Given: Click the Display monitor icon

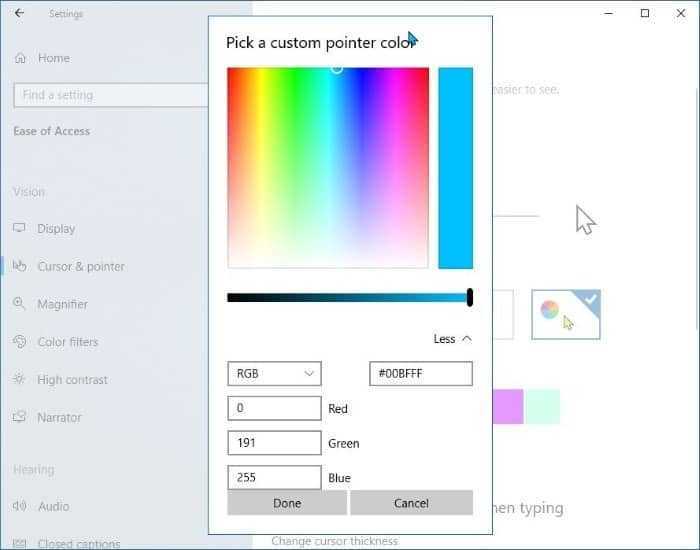Looking at the screenshot, I should point(19,229).
